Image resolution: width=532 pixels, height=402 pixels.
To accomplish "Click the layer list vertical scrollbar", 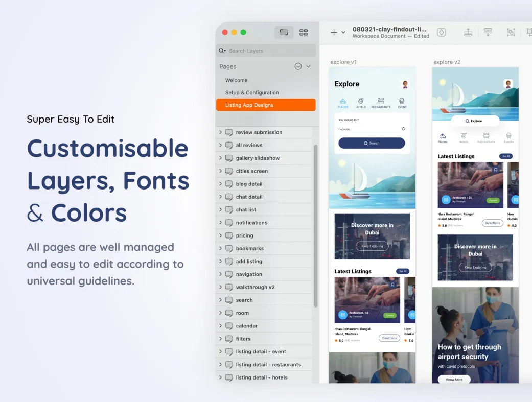I will pos(315,225).
